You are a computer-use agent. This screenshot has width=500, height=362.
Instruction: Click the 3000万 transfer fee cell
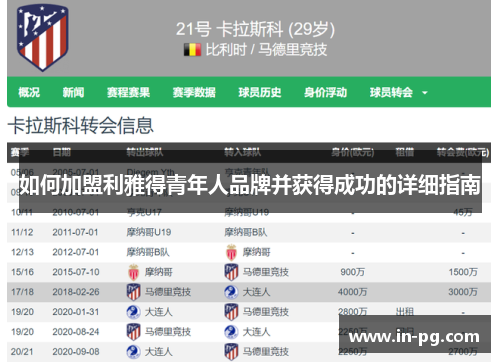pos(463,292)
